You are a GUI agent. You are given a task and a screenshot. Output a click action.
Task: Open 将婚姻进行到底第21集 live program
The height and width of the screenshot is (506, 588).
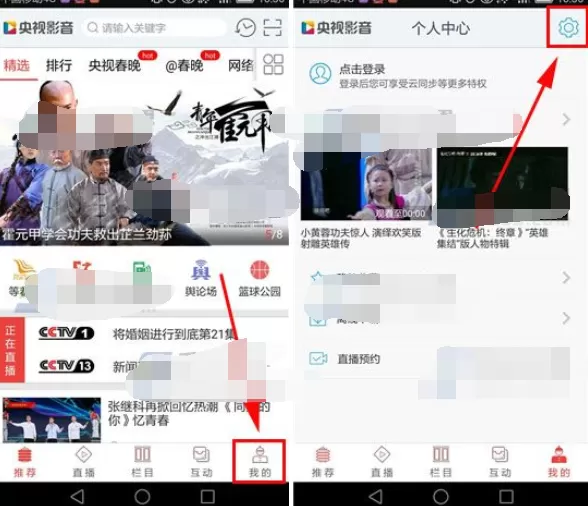(x=175, y=333)
